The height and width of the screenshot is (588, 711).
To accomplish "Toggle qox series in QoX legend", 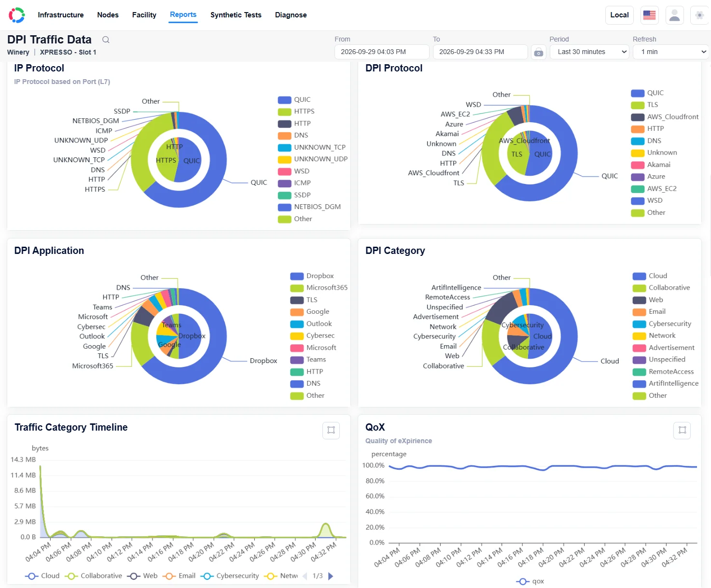I will (x=530, y=581).
